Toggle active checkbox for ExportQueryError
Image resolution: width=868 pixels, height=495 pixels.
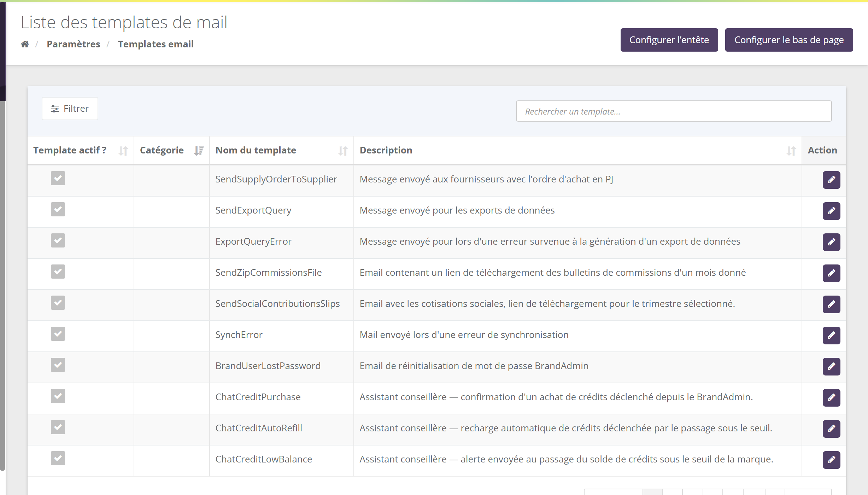(x=58, y=240)
